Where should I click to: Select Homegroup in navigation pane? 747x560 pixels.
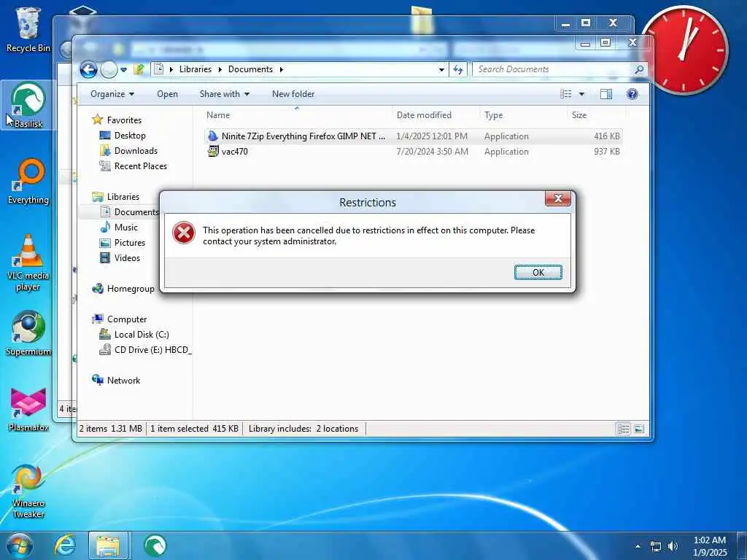coord(130,289)
